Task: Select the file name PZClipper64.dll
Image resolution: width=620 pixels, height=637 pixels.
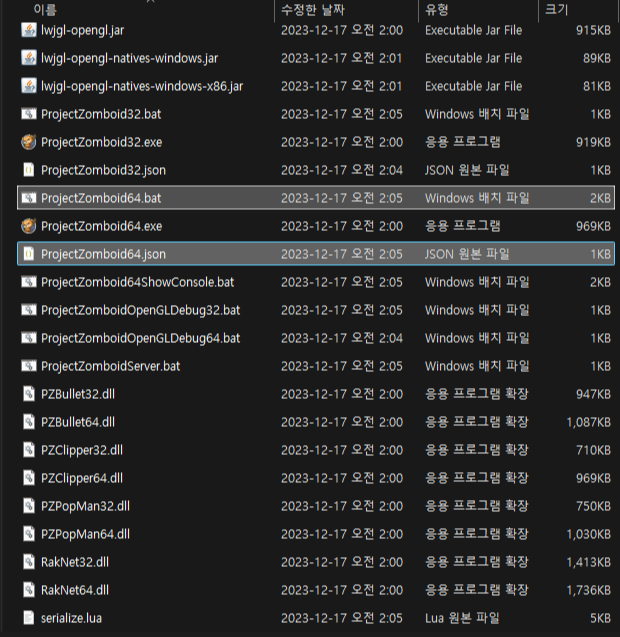Action: pos(82,479)
